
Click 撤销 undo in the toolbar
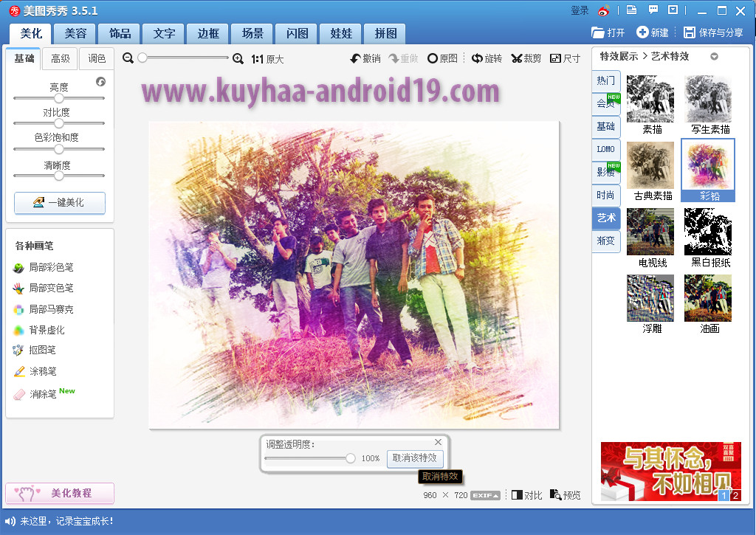(x=365, y=58)
